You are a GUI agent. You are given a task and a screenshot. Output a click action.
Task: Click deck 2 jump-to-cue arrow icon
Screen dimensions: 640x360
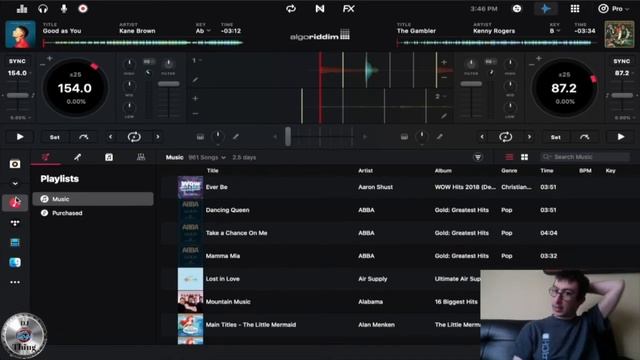(584, 137)
